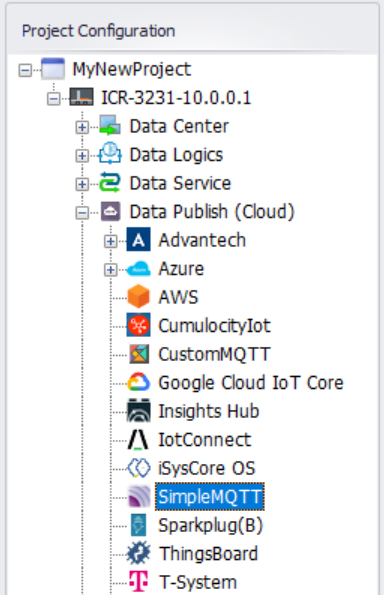The image size is (384, 595).
Task: Collapse the Data Publish (Cloud) node
Action: pyautogui.click(x=82, y=212)
